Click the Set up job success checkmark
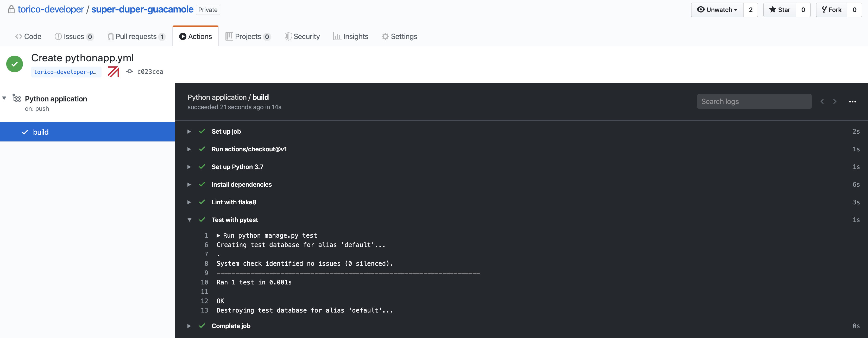 pos(202,131)
